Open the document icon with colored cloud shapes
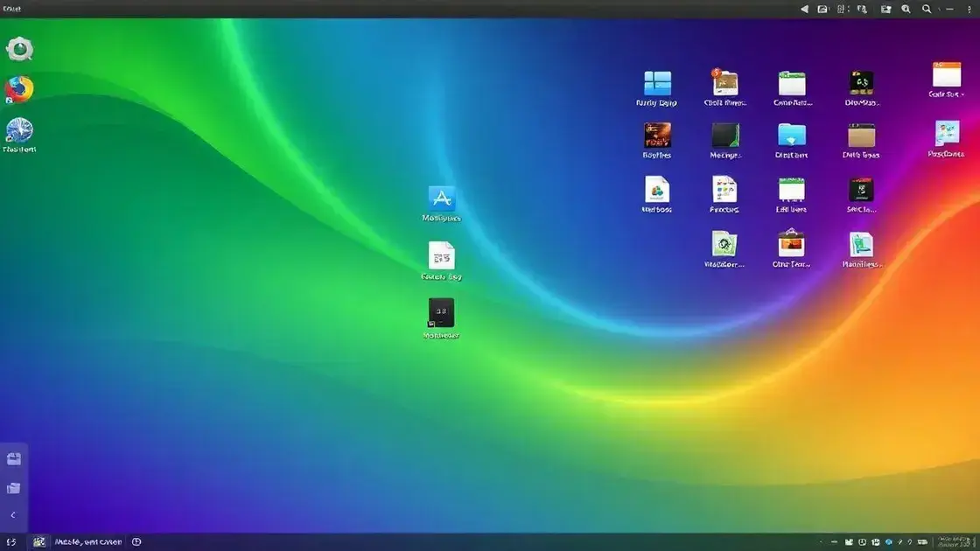This screenshot has height=551, width=980. [657, 189]
